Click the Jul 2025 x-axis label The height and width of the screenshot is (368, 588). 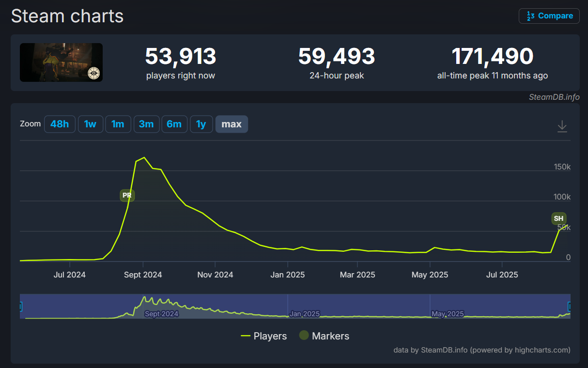(x=502, y=275)
